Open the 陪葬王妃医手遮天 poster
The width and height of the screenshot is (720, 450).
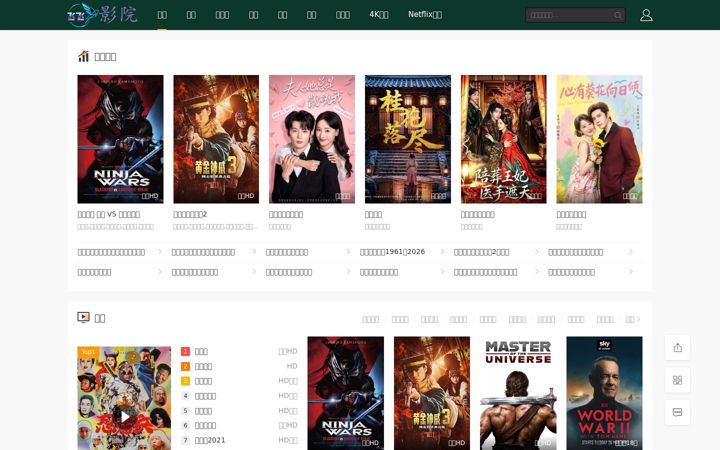click(x=504, y=139)
